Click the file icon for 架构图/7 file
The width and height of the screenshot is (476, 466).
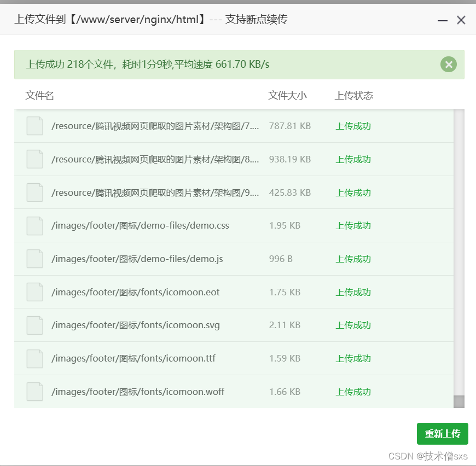pos(34,126)
